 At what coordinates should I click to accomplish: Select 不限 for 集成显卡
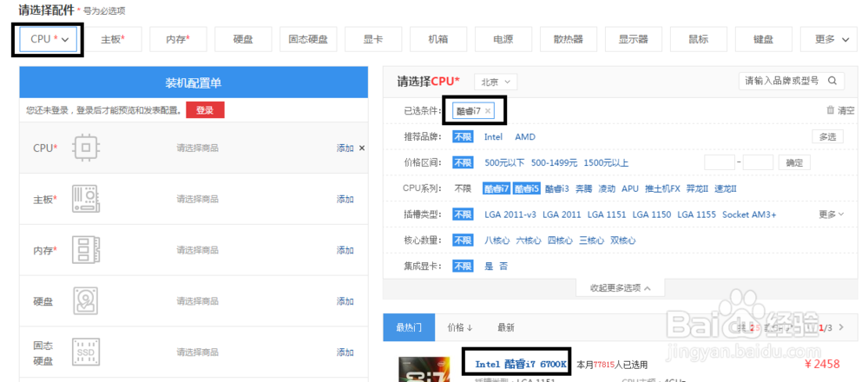click(463, 267)
